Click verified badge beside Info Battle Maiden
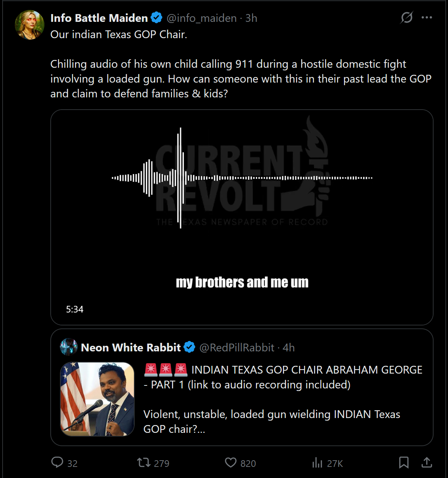This screenshot has height=478, width=448. tap(157, 18)
